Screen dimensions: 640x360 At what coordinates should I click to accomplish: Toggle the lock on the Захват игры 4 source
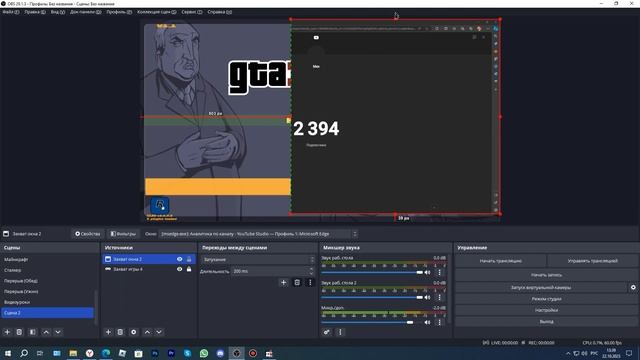[189, 269]
